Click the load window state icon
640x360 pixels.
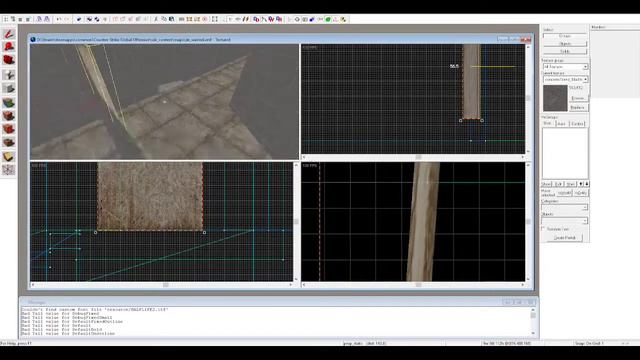[x=40, y=19]
